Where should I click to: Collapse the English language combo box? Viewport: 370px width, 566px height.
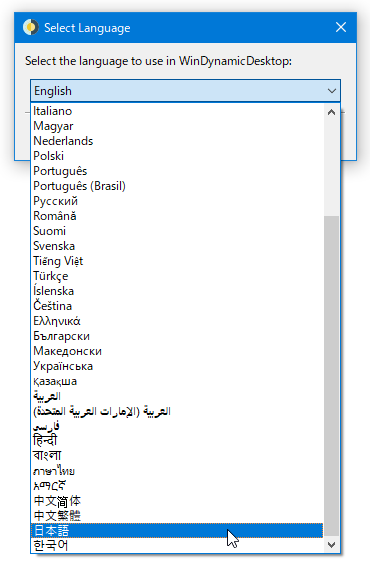186,91
